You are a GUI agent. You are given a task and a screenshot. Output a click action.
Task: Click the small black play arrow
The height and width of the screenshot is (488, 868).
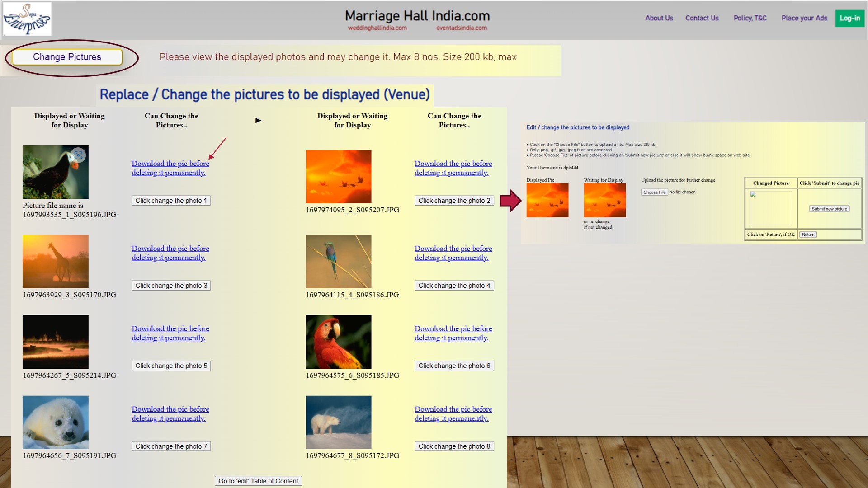[x=258, y=120]
